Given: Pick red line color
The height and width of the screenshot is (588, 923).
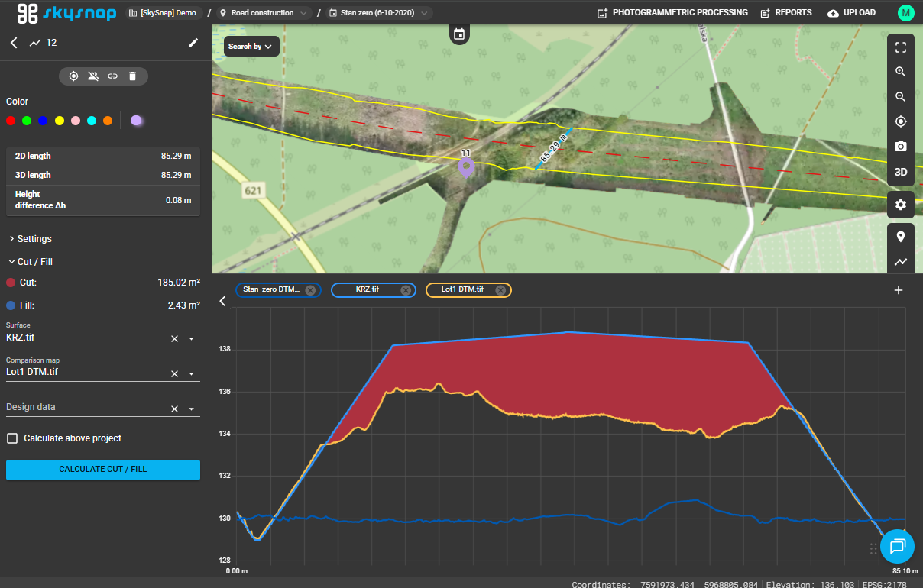Looking at the screenshot, I should (x=11, y=121).
